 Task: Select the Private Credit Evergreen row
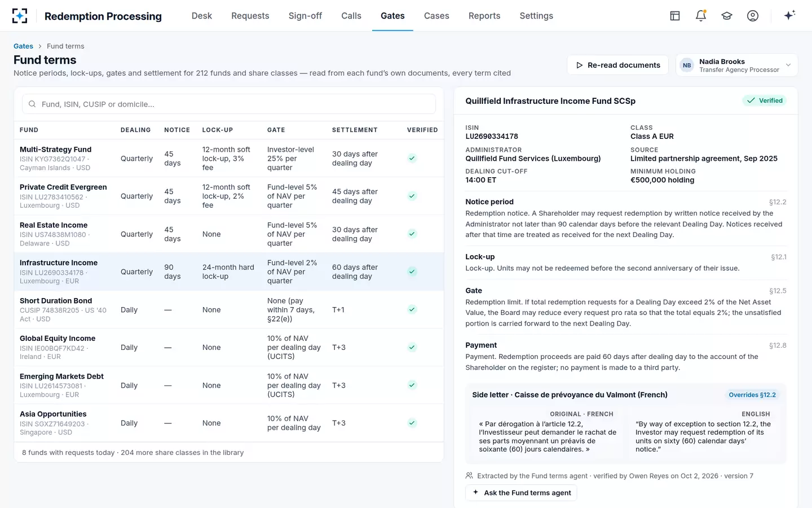point(229,196)
